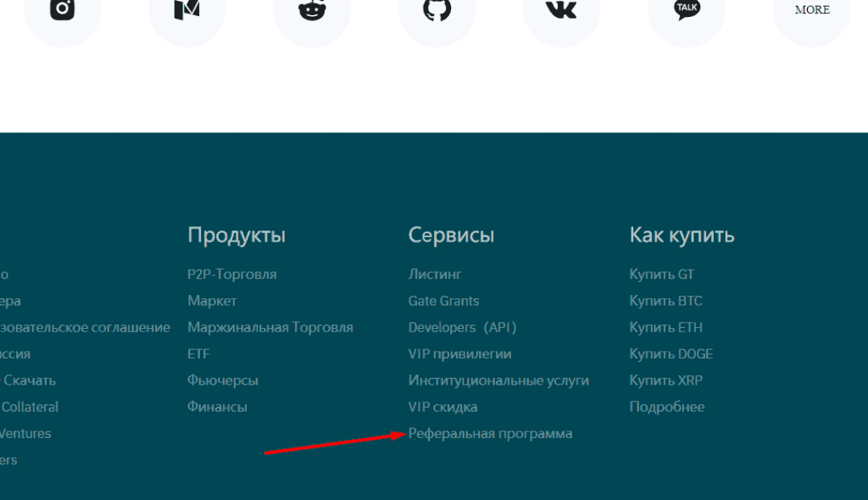
Task: Open the Листинг link
Action: (x=435, y=274)
